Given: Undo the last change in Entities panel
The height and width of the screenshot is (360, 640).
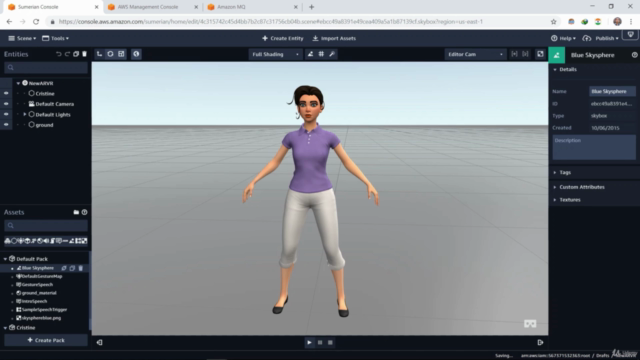Looking at the screenshot, I should [58, 54].
